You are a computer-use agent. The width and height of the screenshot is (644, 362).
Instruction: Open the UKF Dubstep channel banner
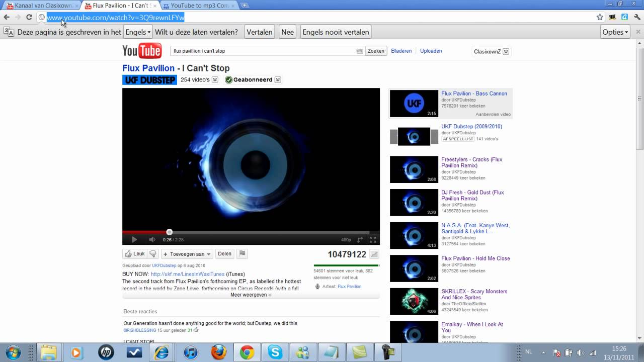tap(149, 79)
